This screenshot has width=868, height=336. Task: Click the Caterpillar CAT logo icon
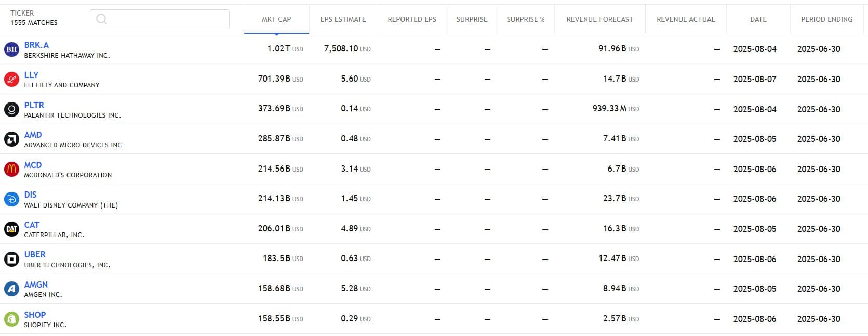point(11,229)
